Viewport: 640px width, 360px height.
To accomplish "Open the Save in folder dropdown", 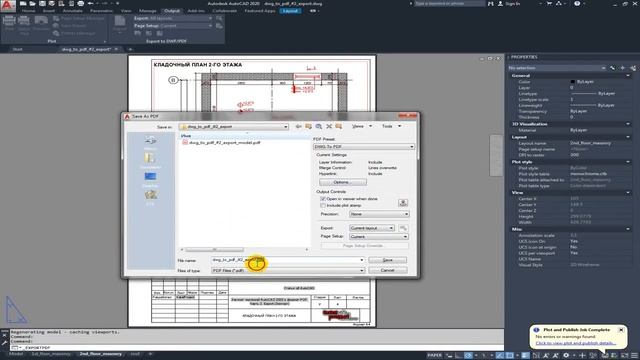I will pyautogui.click(x=234, y=127).
